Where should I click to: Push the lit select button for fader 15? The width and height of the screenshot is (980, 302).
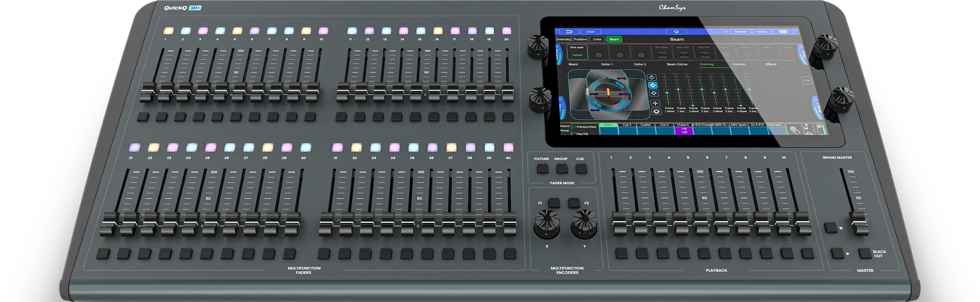[421, 31]
